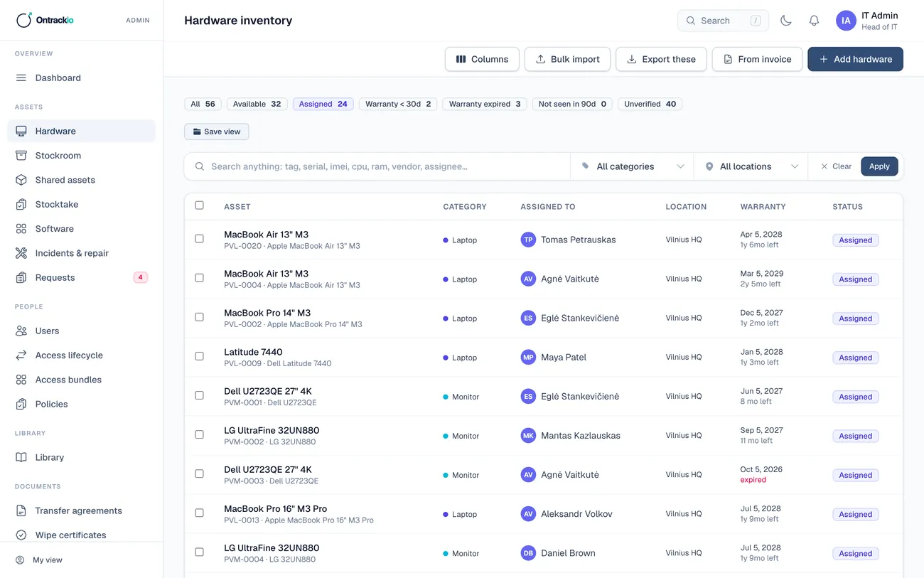Open Policies page
The image size is (924, 578).
[x=81, y=404]
